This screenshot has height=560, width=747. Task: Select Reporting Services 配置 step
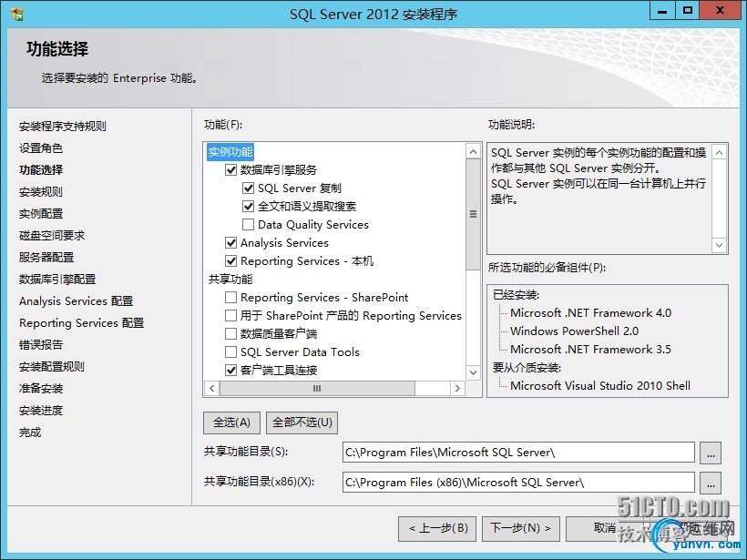pos(81,323)
